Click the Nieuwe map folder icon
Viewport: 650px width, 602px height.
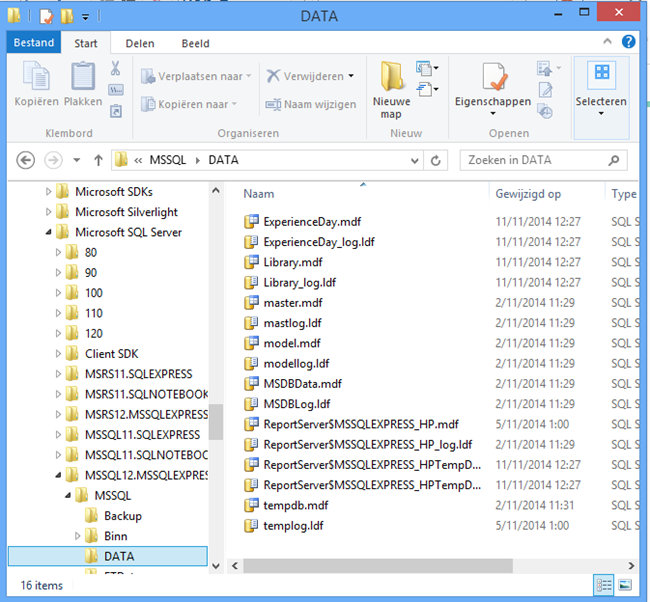tap(392, 76)
